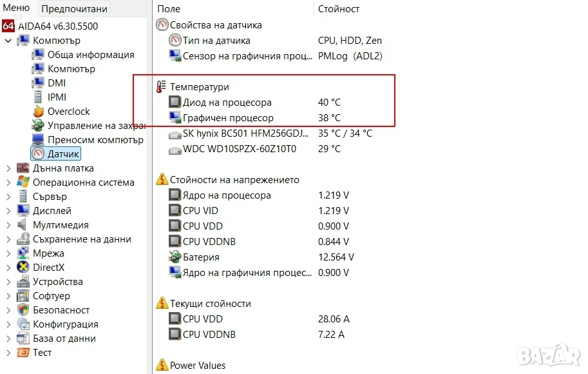Select the SK hynix BC501 drive row

[x=270, y=133]
